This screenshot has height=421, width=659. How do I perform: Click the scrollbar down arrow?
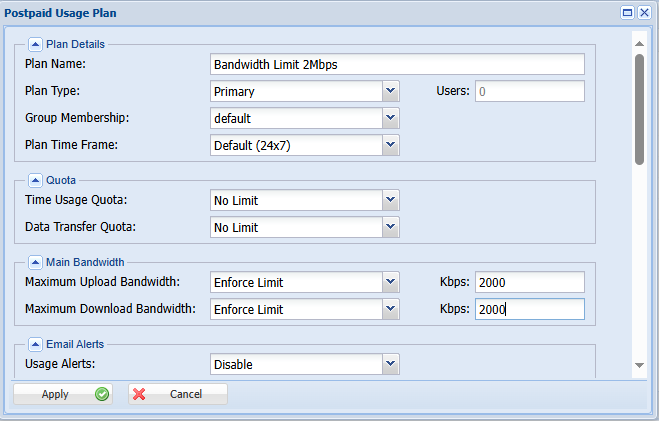coord(639,365)
